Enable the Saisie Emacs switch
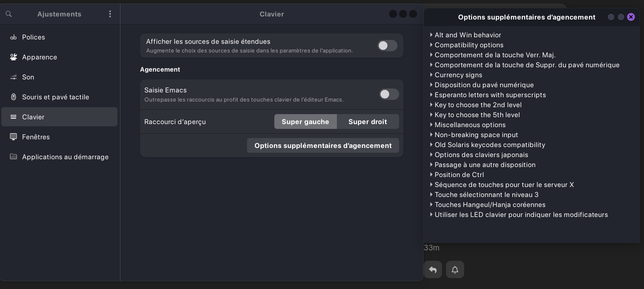The width and height of the screenshot is (644, 289). point(389,94)
